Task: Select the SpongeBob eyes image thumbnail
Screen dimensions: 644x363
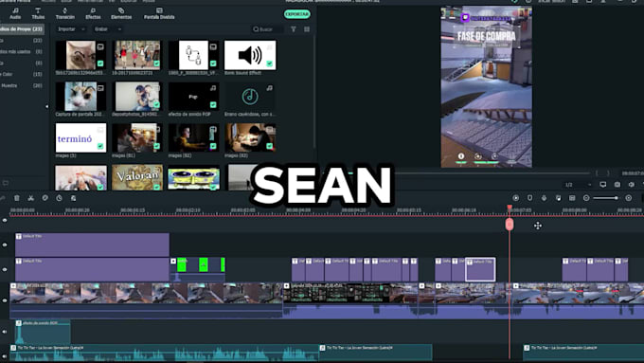Action: pyautogui.click(x=193, y=177)
